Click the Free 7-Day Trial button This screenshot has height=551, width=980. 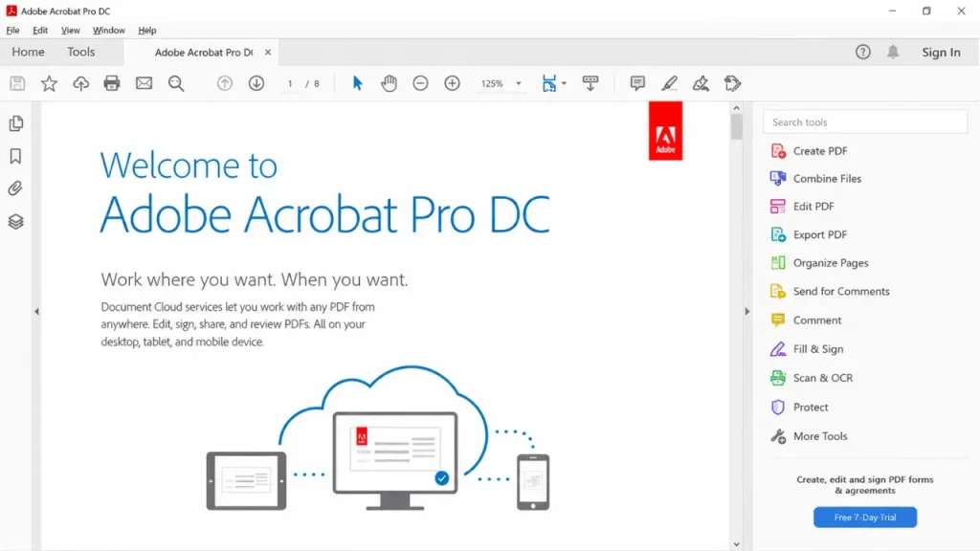click(x=865, y=518)
